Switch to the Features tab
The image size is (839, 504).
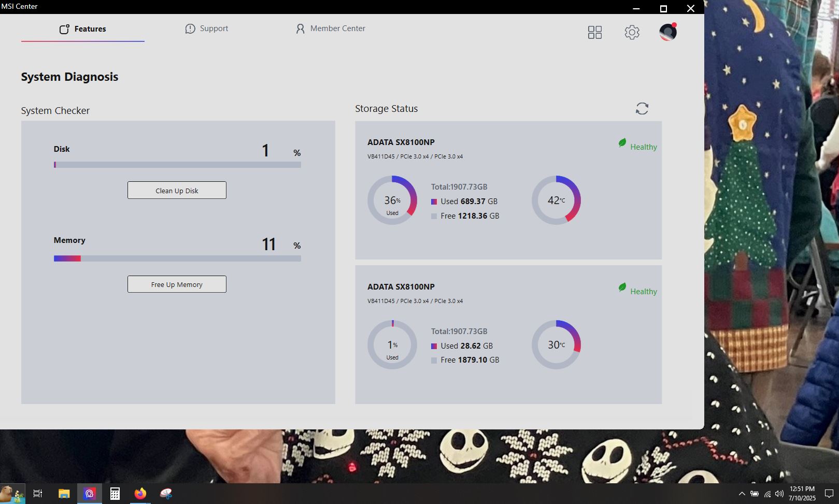[x=83, y=29]
